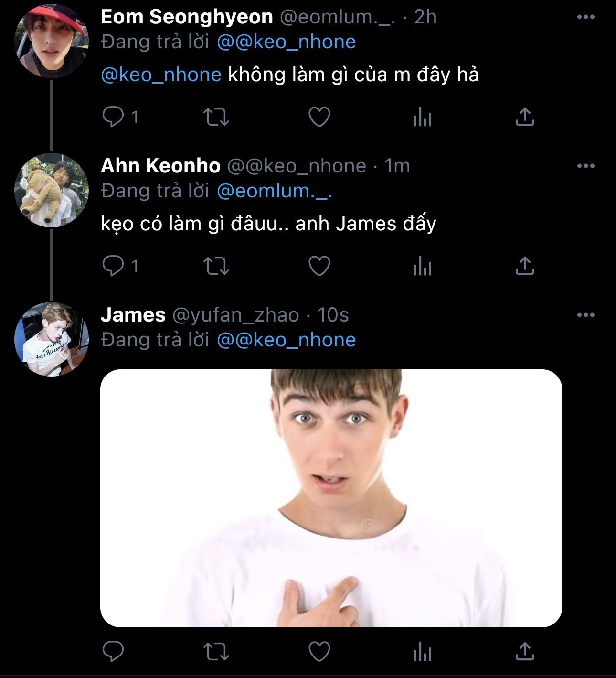Image resolution: width=616 pixels, height=678 pixels.
Task: Like Eom Seonghyeon's tweet
Action: tap(319, 117)
